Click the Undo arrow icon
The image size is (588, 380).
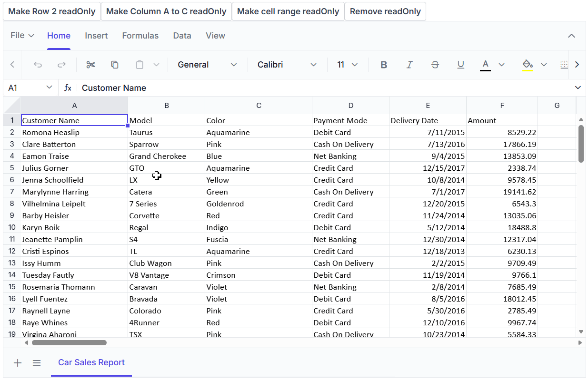38,65
